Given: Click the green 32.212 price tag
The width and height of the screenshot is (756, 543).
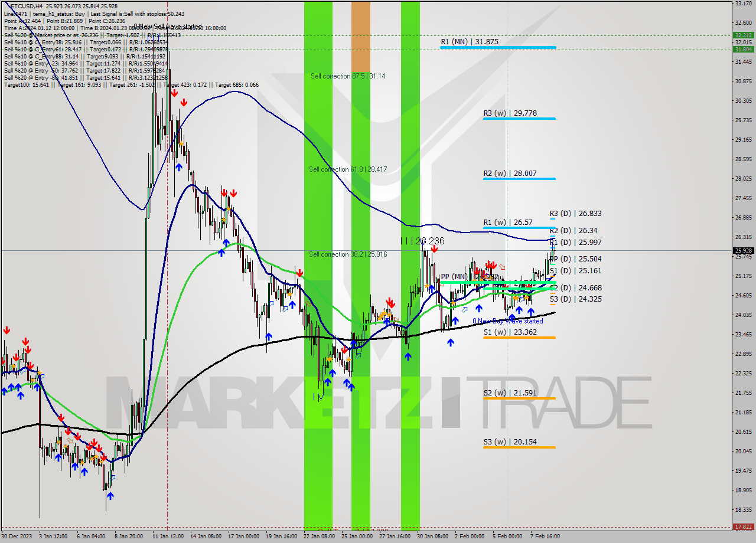Looking at the screenshot, I should tap(743, 35).
